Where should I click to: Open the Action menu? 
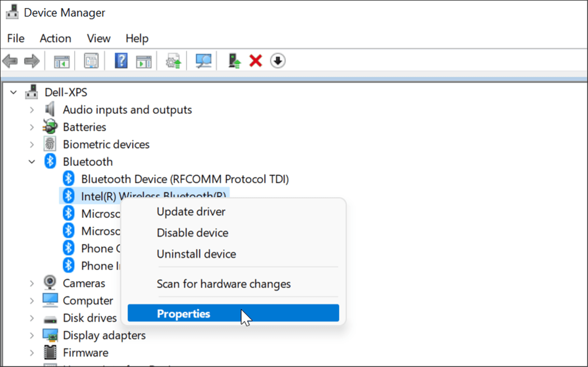[x=55, y=39]
